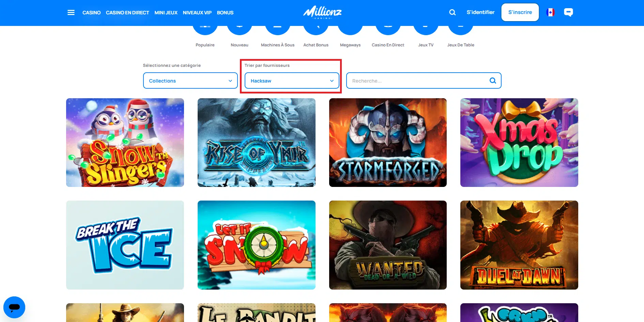Click the Megaways label
The width and height of the screenshot is (644, 322).
(x=350, y=45)
